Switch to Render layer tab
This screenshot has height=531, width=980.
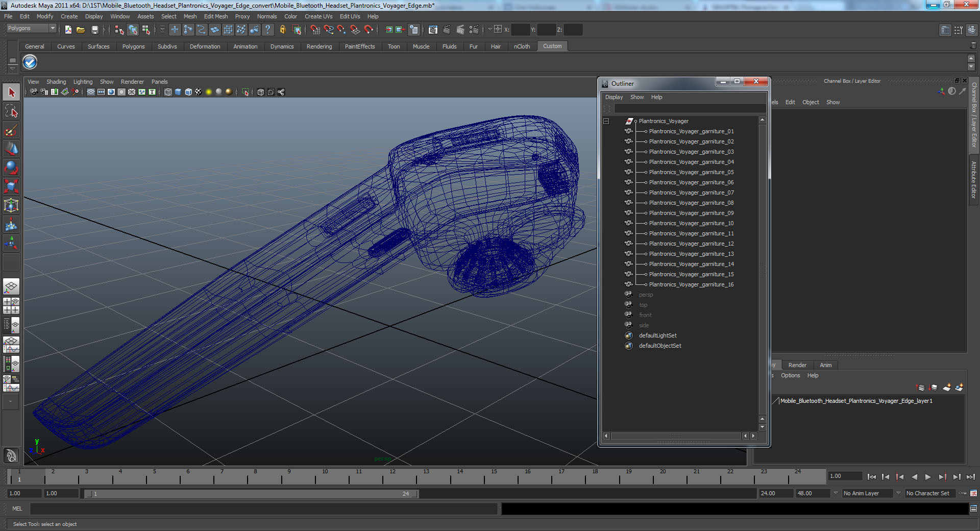pos(797,365)
